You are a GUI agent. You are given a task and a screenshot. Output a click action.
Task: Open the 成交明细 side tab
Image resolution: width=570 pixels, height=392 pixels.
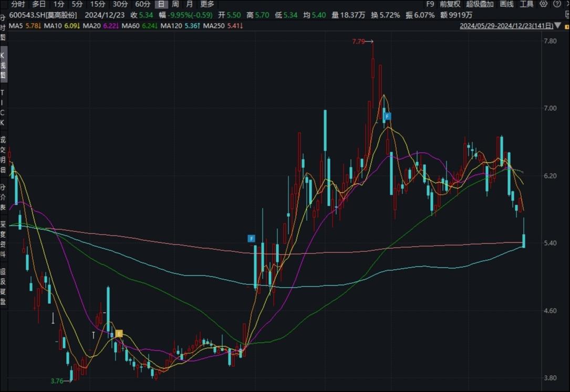pyautogui.click(x=3, y=155)
